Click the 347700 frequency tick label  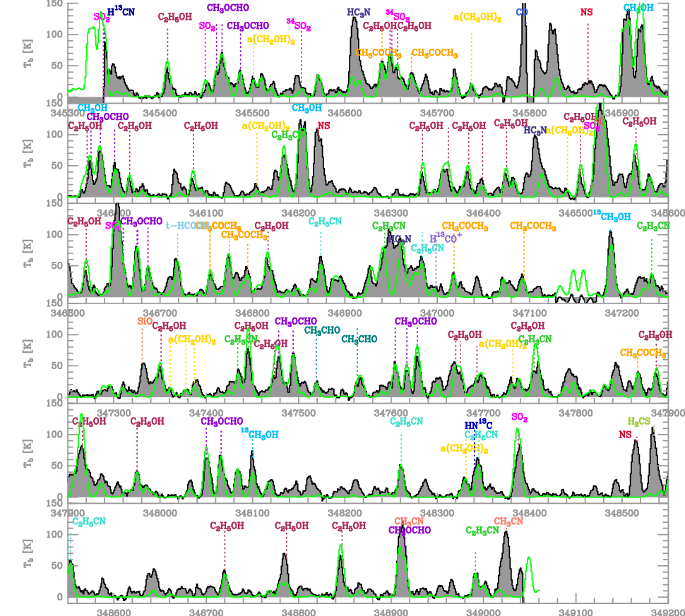[483, 413]
